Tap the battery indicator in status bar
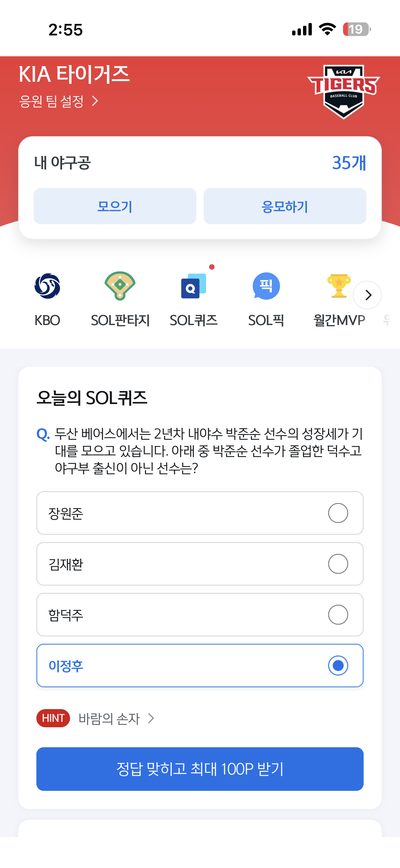The height and width of the screenshot is (868, 400). point(357,29)
